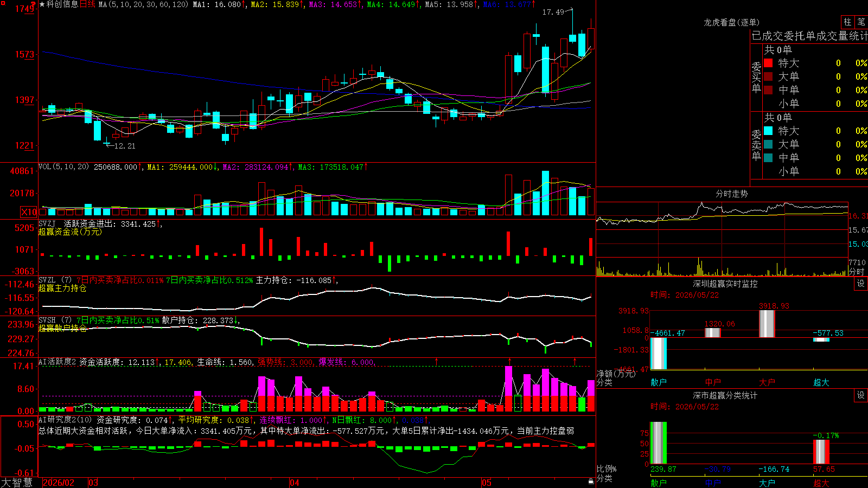Click the 1573 price axis label

pyautogui.click(x=24, y=54)
